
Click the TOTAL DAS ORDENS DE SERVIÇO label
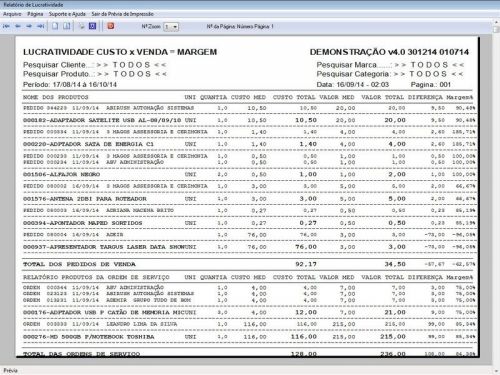tap(82, 354)
